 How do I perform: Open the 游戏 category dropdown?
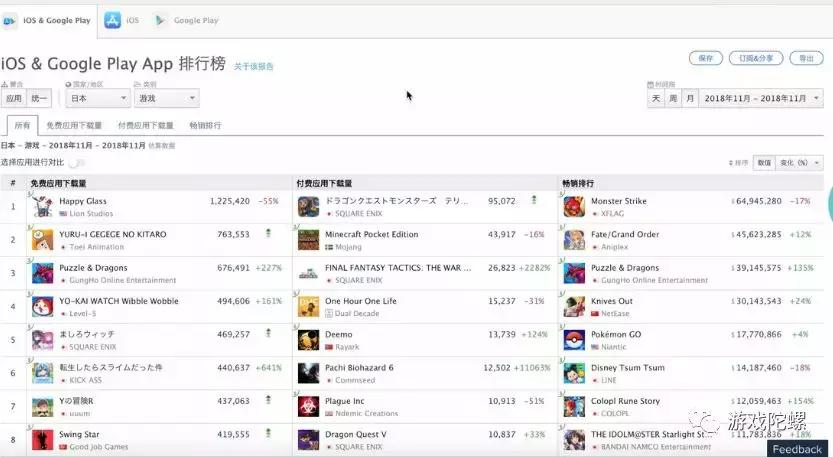(x=166, y=98)
